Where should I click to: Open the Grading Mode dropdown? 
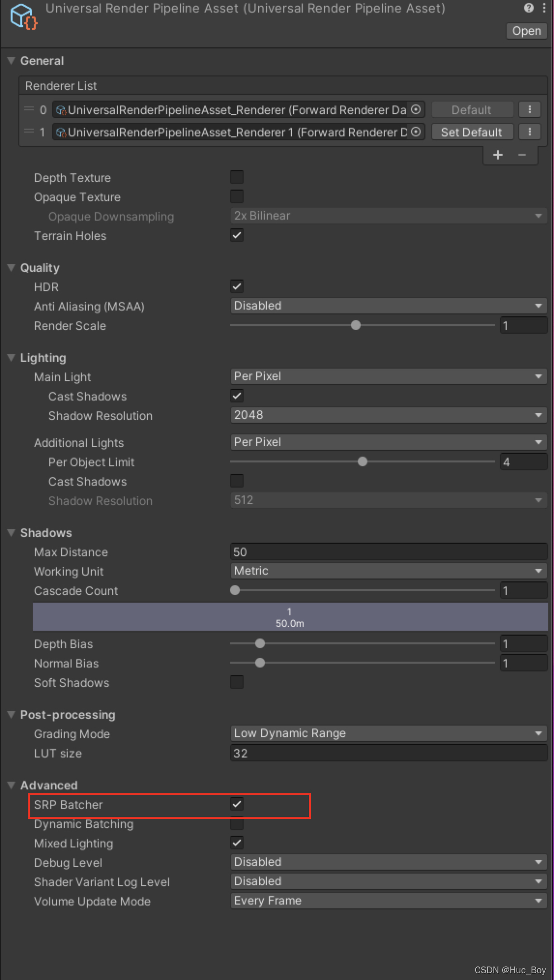389,733
